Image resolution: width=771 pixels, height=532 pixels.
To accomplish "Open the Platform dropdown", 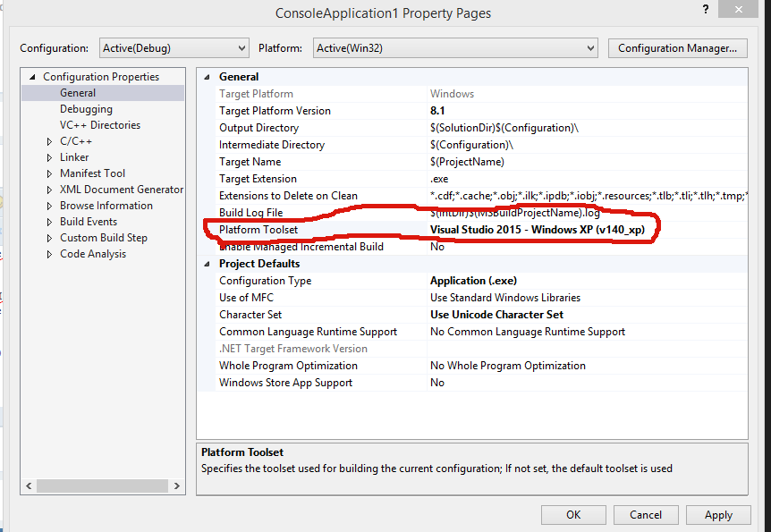I will (x=454, y=48).
